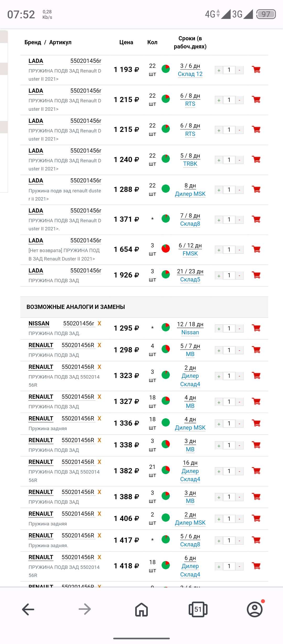Open the tabs switcher showing 51
Screen dimensions: 283x644
coord(198,609)
